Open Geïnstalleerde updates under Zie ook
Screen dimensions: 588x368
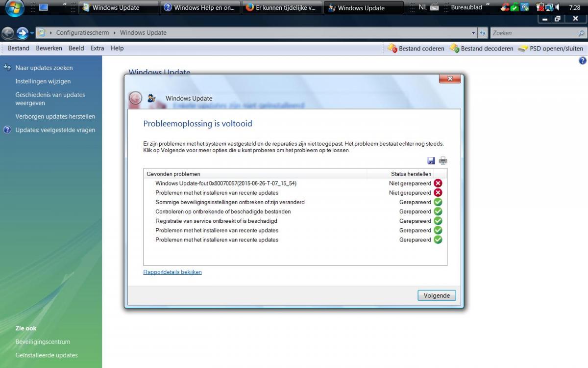pos(47,355)
